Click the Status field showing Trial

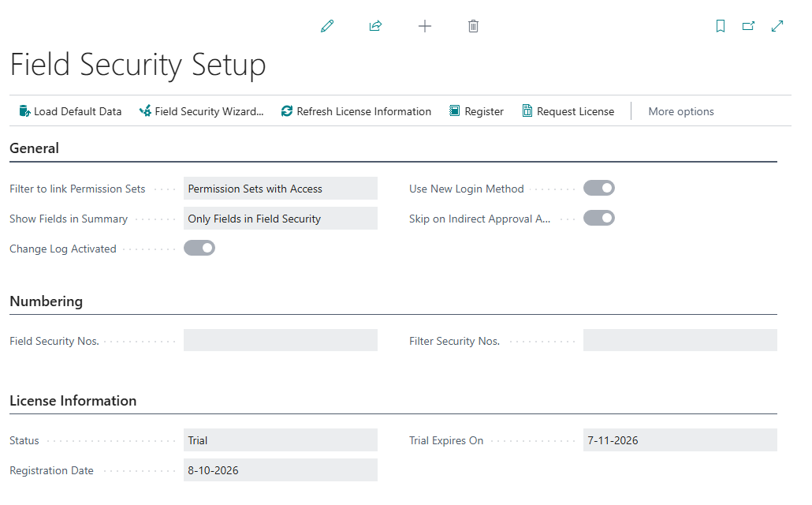tap(281, 440)
